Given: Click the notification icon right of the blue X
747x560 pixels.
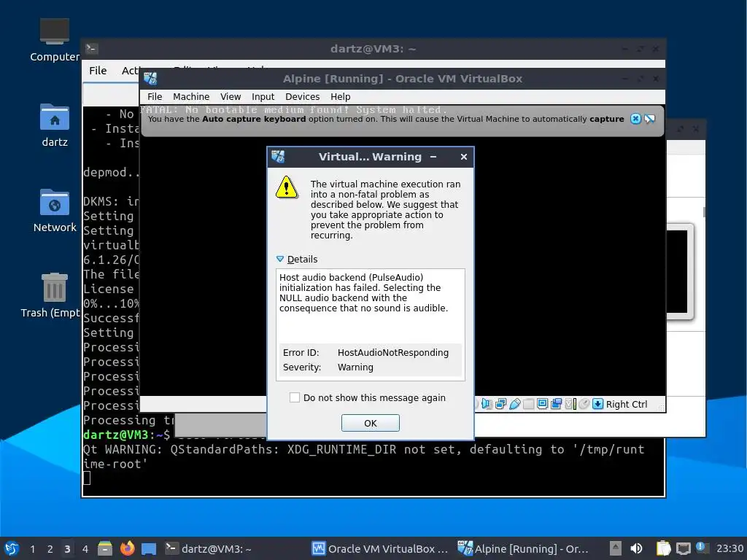Looking at the screenshot, I should click(x=650, y=119).
